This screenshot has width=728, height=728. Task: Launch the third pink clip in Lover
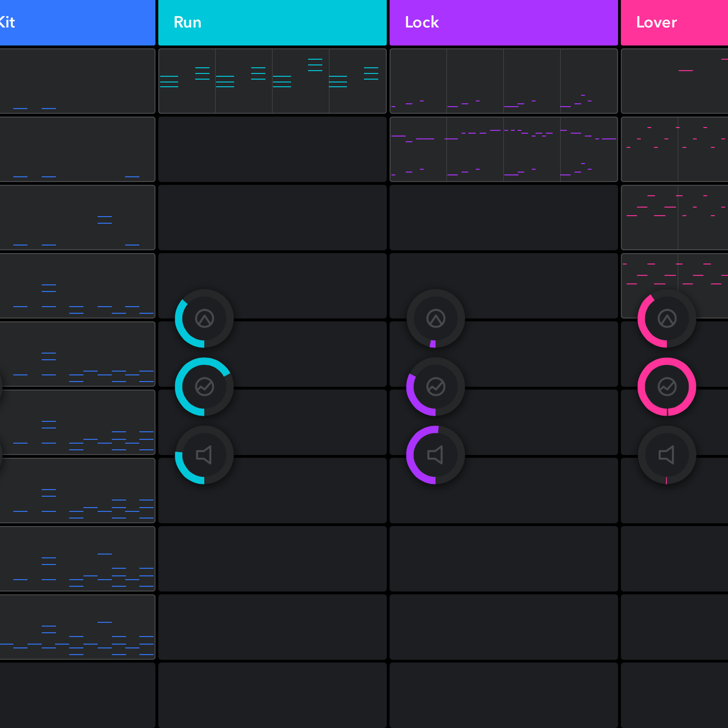675,217
